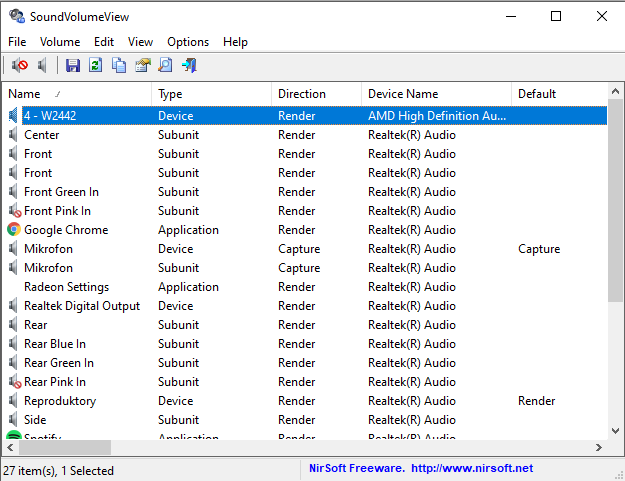Screen dimensions: 625x481
Task: Click the Copy selected items icon
Action: point(119,66)
